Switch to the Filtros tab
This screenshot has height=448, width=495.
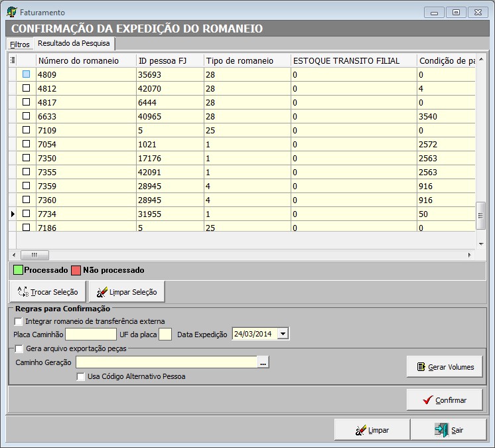(20, 44)
